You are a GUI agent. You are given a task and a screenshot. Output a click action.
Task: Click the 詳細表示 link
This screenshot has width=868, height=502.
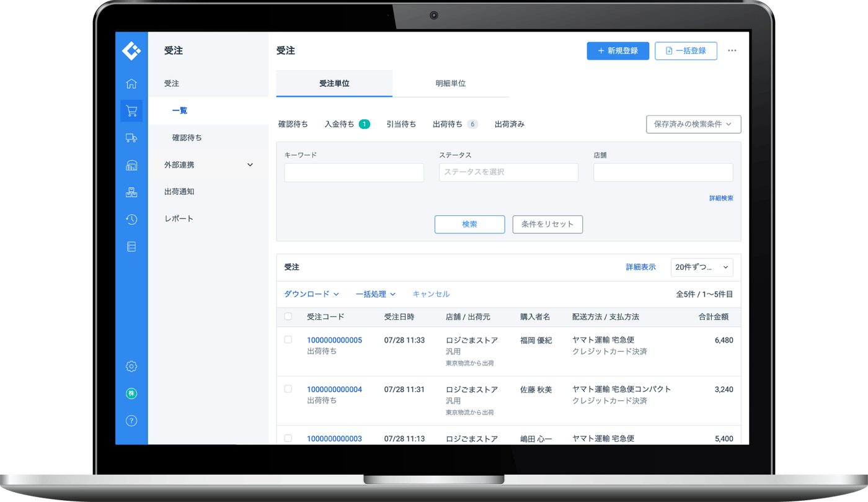click(640, 267)
